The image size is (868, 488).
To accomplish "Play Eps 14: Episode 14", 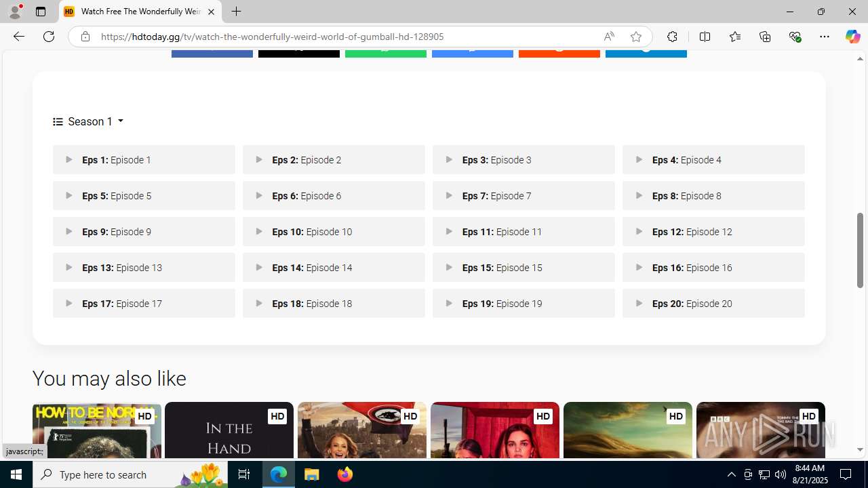I will pos(334,268).
